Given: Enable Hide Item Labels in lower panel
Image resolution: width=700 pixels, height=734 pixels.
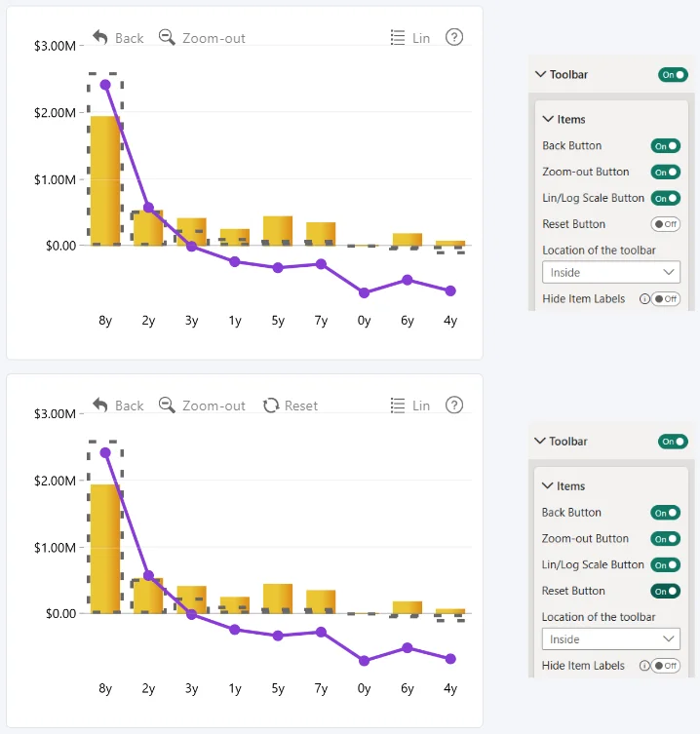Looking at the screenshot, I should (x=665, y=665).
